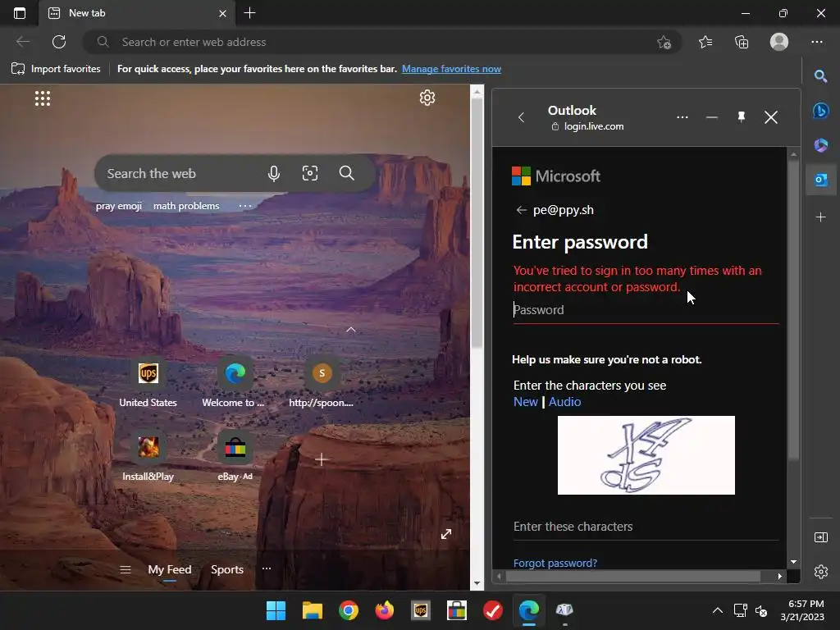Launch Firefox from taskbar
This screenshot has width=840, height=630.
tap(385, 610)
